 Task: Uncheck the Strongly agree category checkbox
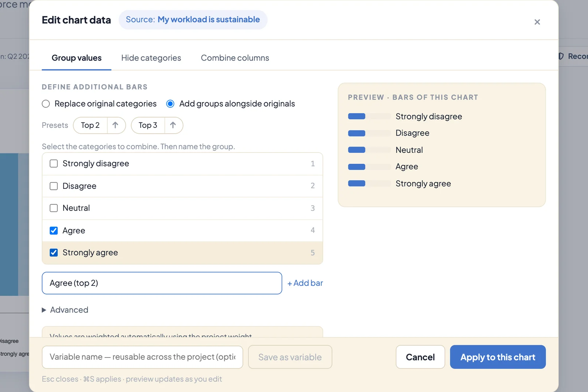click(x=54, y=252)
